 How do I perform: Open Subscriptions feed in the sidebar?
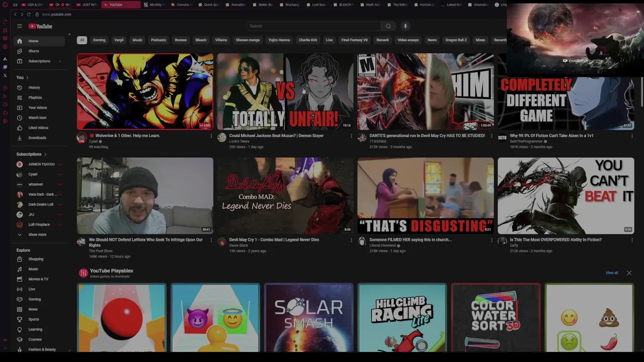pos(40,61)
